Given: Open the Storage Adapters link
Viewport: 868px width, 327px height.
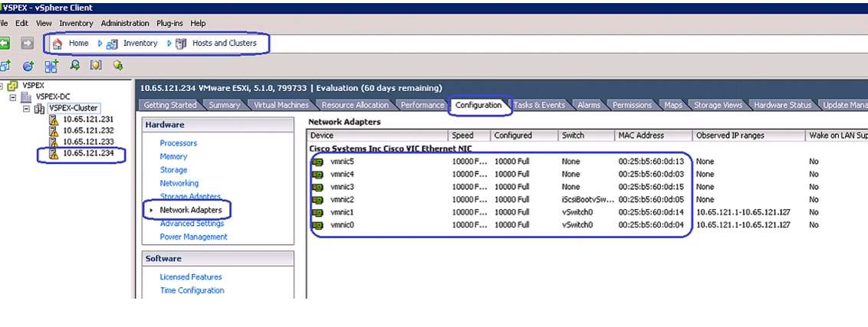Looking at the screenshot, I should (x=190, y=196).
